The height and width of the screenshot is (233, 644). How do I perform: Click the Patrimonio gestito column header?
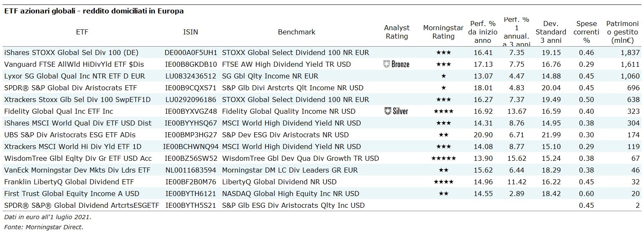coord(623,32)
